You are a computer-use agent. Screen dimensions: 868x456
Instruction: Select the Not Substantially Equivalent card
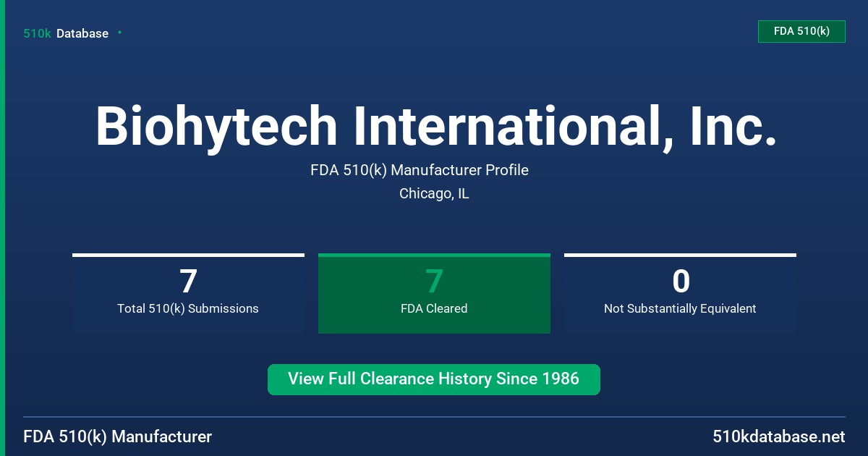(x=680, y=293)
